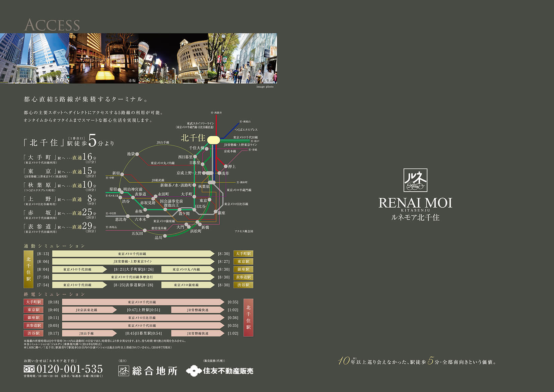Click the [8:13] departure time

tap(43, 254)
